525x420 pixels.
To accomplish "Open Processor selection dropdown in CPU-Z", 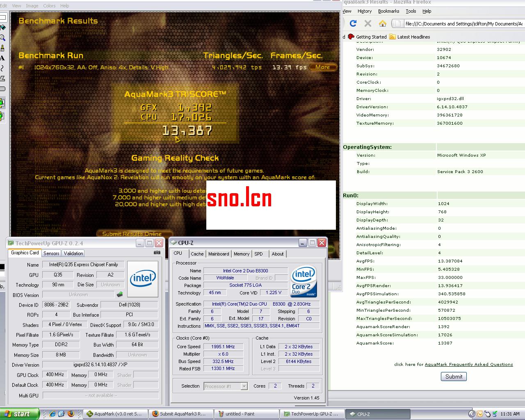I will coord(244,386).
